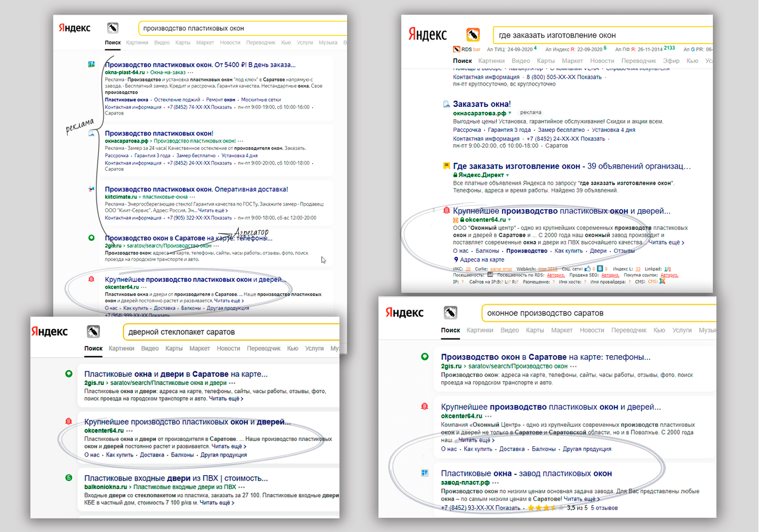Click extension icon beside 'оконное производство саратов' search box
760x532 pixels.
[x=450, y=313]
